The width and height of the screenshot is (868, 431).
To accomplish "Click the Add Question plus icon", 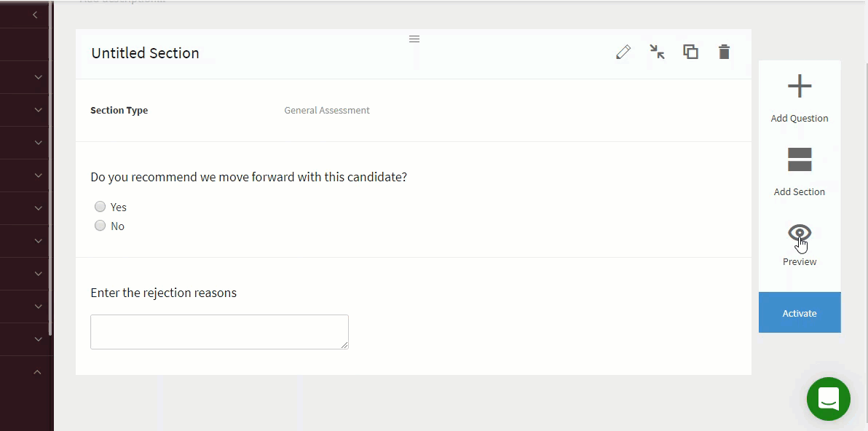I will pos(800,87).
